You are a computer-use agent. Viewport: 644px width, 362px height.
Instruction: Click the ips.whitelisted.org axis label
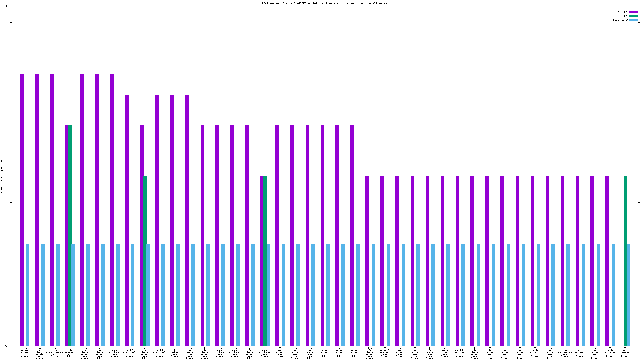coord(565,352)
